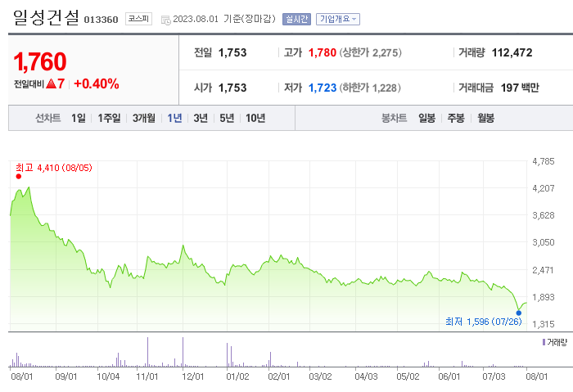Click the red 최고 high-point marker dot
This screenshot has width=573, height=392.
pos(19,177)
